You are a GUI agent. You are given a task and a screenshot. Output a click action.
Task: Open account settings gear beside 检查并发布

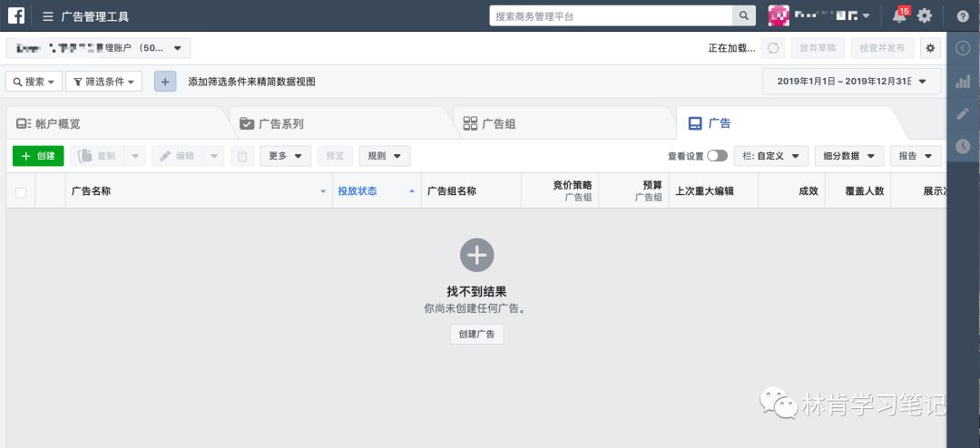(931, 48)
